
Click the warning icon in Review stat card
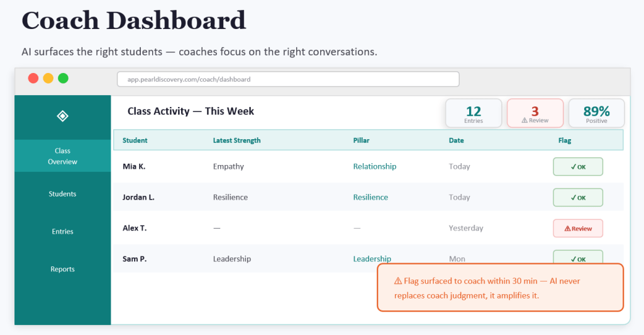[x=524, y=121]
